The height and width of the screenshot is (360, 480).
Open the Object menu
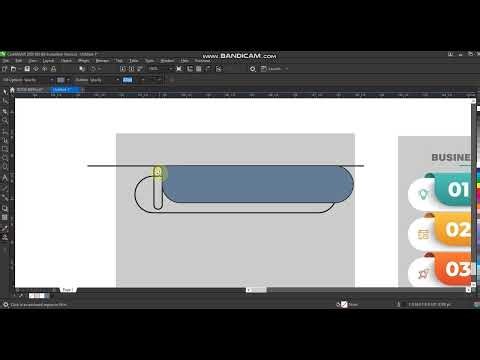(x=66, y=61)
